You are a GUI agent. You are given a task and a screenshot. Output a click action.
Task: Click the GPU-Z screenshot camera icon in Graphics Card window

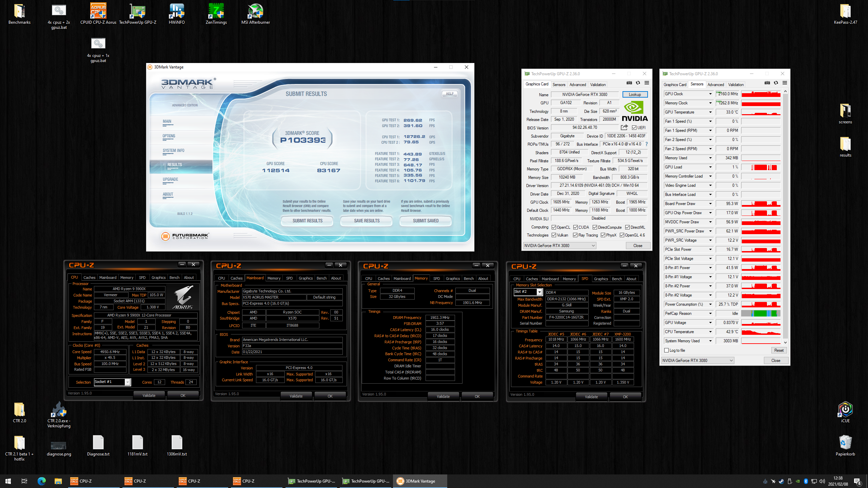629,83
